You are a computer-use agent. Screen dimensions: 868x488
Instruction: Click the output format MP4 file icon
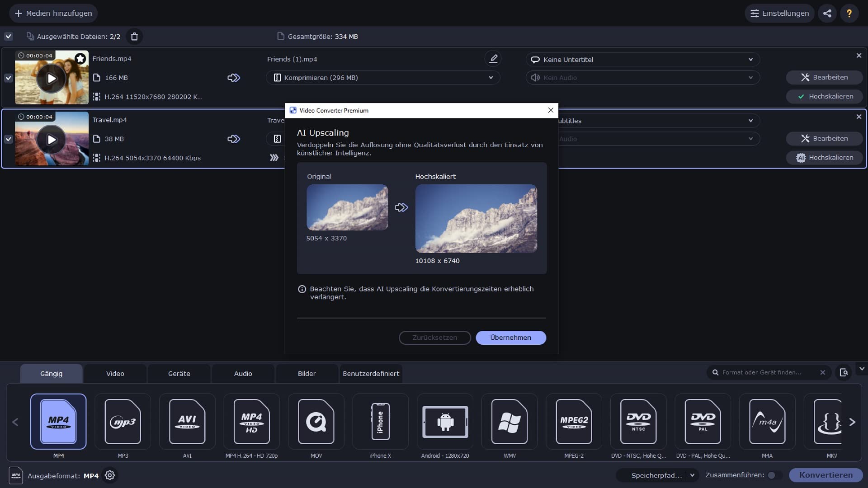[16, 475]
